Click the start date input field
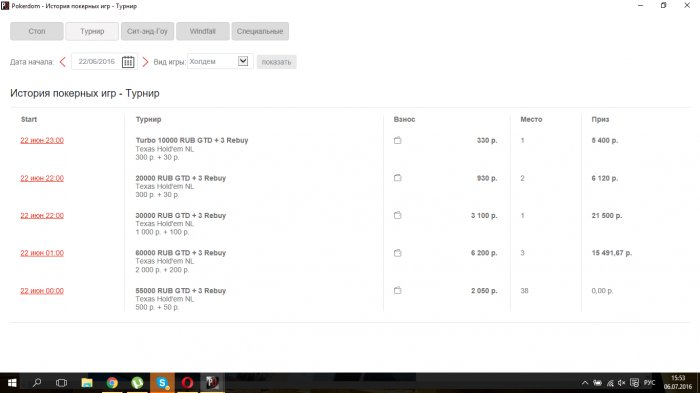 click(96, 62)
